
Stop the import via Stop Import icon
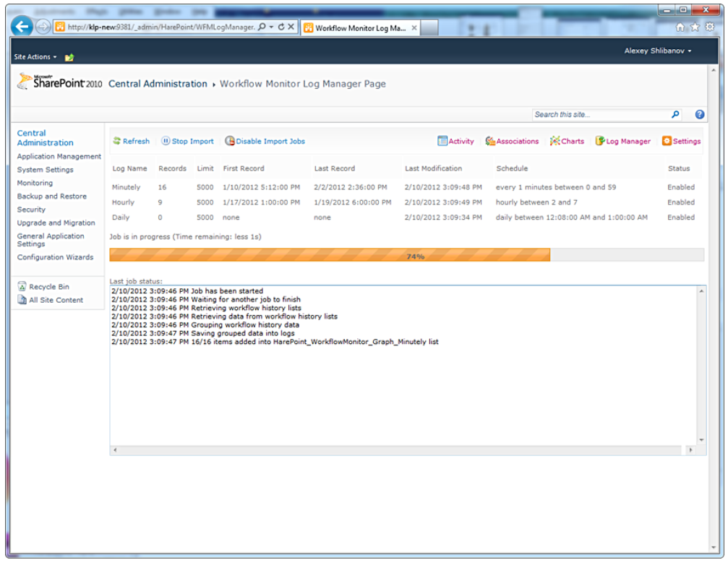(166, 142)
